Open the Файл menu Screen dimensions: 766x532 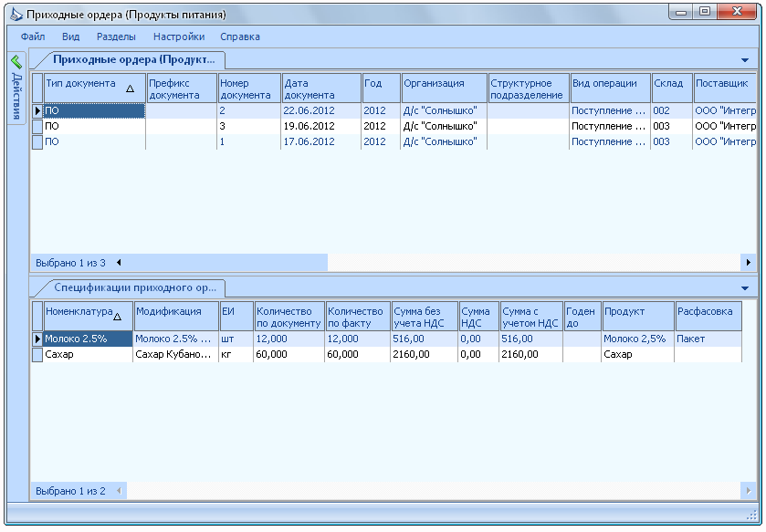pos(33,37)
